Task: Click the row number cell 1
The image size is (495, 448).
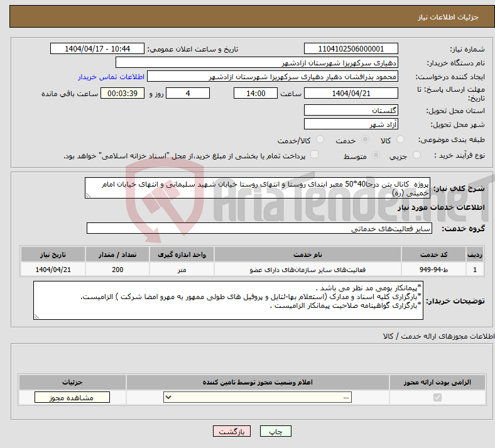Action: click(x=475, y=270)
